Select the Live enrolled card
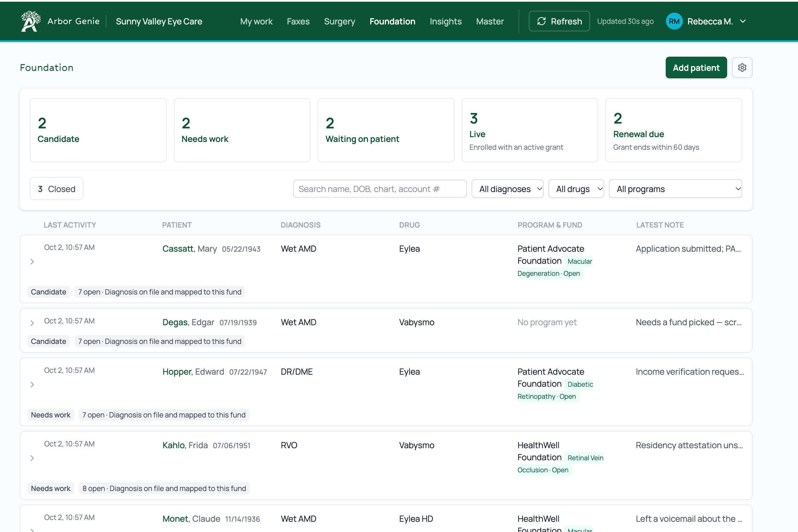Viewport: 798px width, 532px height. 529,130
